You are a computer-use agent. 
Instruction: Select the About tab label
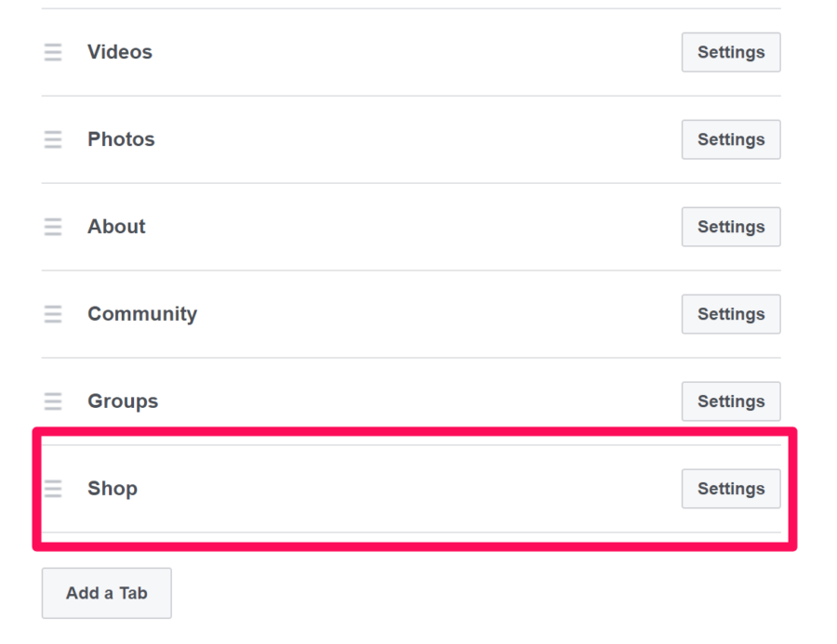116,227
